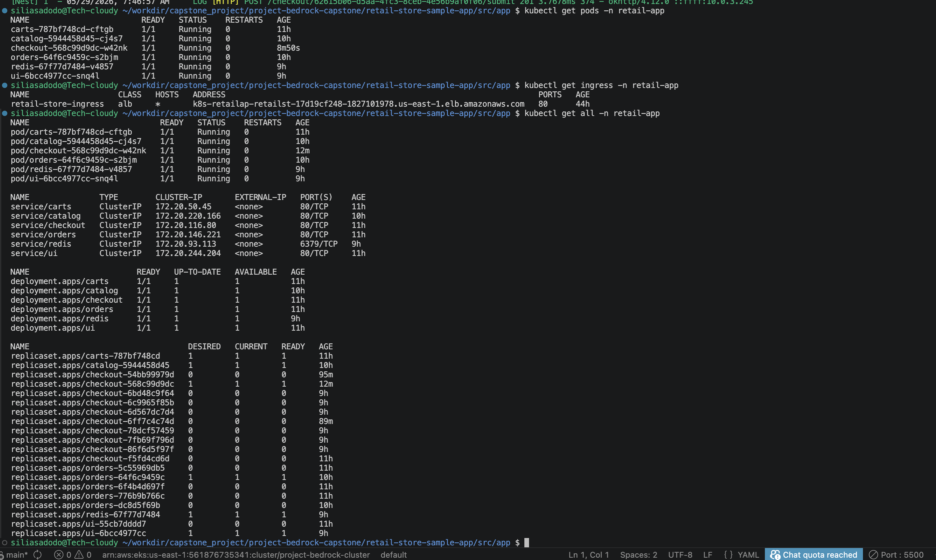Click the text 'deployment.apps/checkout'
936x560 pixels.
[66, 300]
